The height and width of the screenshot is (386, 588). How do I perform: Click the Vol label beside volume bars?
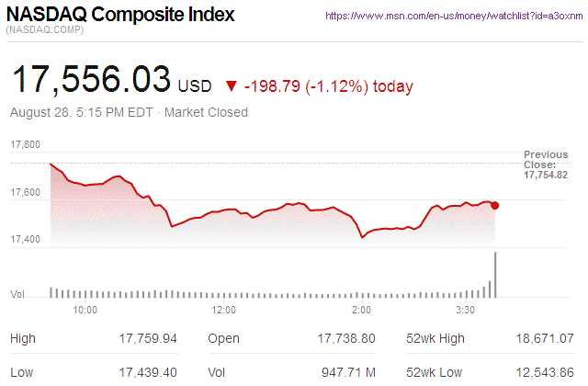point(17,294)
